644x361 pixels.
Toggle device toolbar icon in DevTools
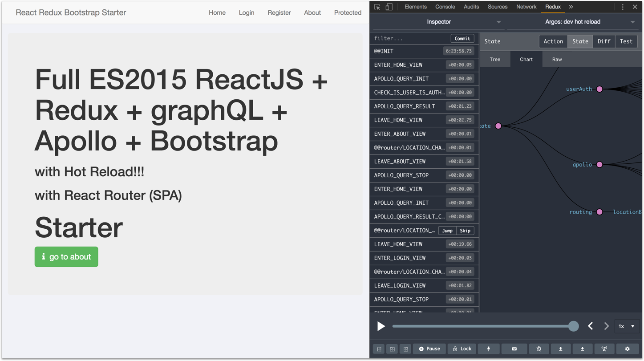[389, 7]
